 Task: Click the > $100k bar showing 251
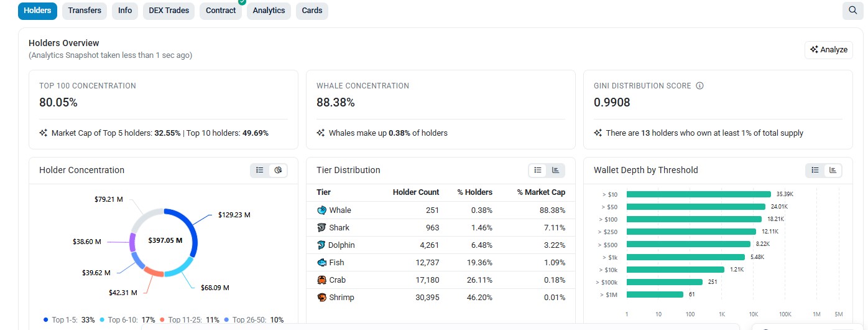tap(665, 281)
